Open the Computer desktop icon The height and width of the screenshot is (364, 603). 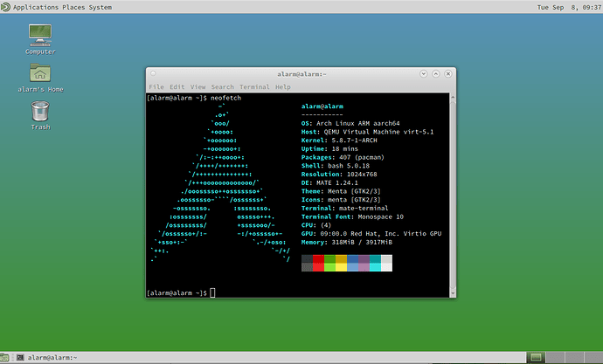coord(40,36)
